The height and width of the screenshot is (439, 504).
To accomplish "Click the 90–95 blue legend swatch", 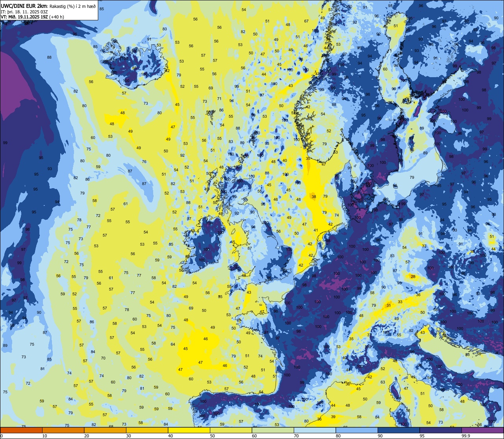I will [398, 430].
